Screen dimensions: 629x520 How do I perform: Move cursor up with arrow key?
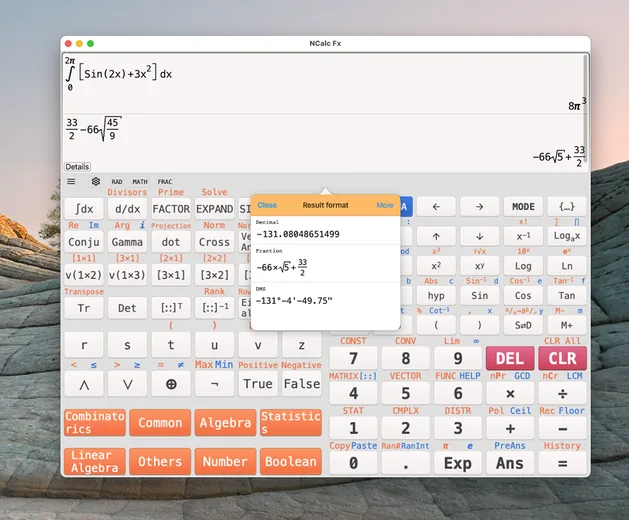pyautogui.click(x=436, y=236)
